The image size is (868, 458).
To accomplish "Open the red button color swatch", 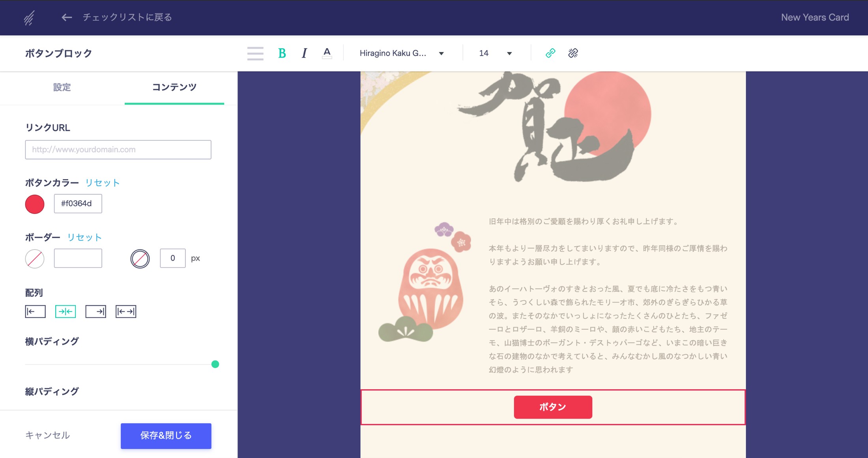I will pos(35,204).
